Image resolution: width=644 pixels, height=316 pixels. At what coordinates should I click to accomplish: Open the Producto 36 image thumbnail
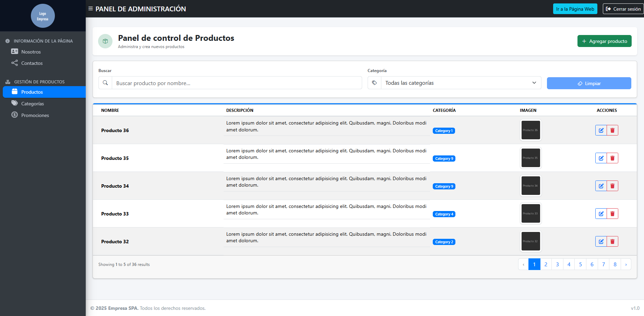point(530,130)
